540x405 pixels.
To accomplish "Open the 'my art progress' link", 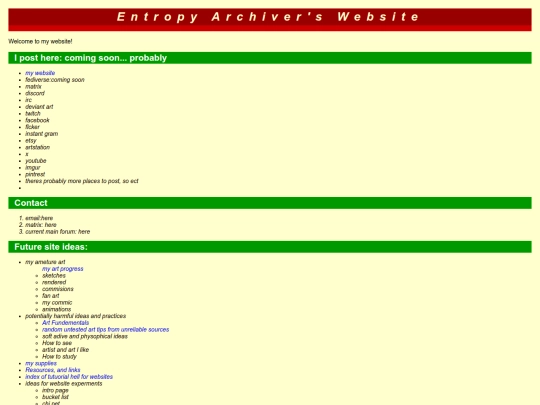I will pyautogui.click(x=63, y=269).
